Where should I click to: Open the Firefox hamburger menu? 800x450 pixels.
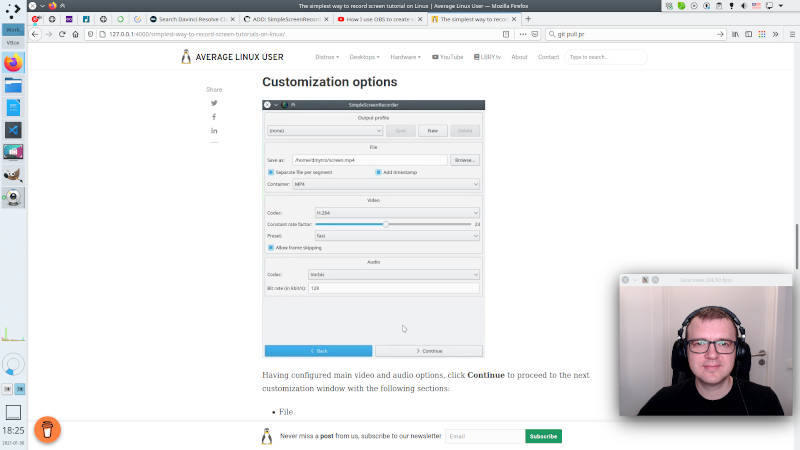792,34
